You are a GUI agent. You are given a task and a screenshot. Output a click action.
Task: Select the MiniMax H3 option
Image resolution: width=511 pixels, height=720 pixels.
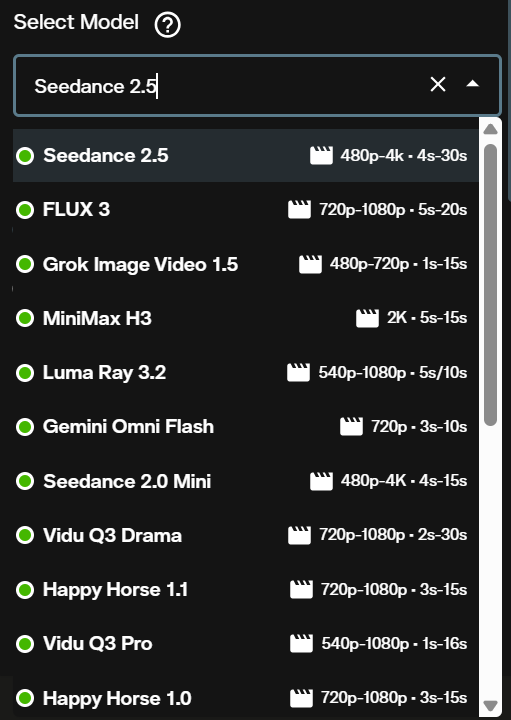coord(246,318)
